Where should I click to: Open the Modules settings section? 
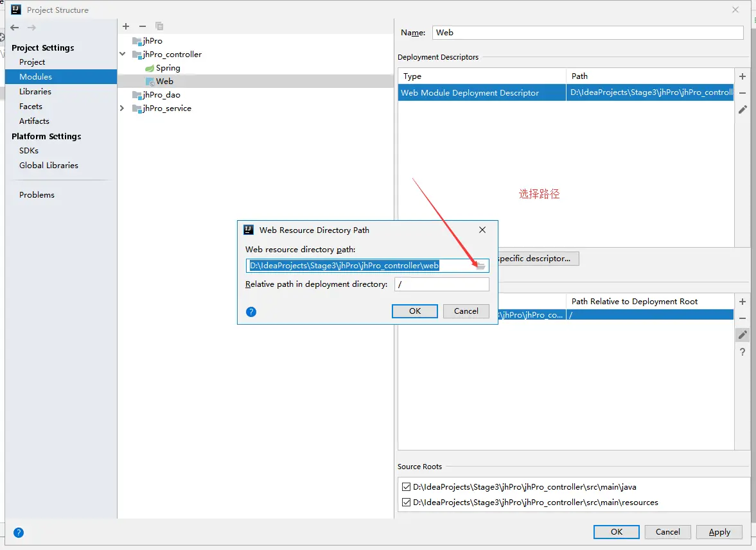pyautogui.click(x=61, y=76)
